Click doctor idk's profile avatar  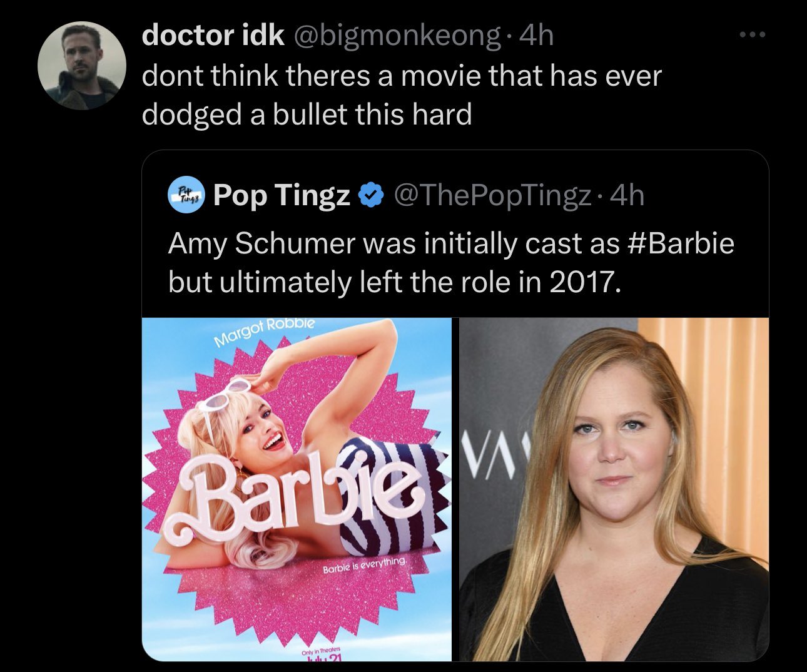pos(82,66)
